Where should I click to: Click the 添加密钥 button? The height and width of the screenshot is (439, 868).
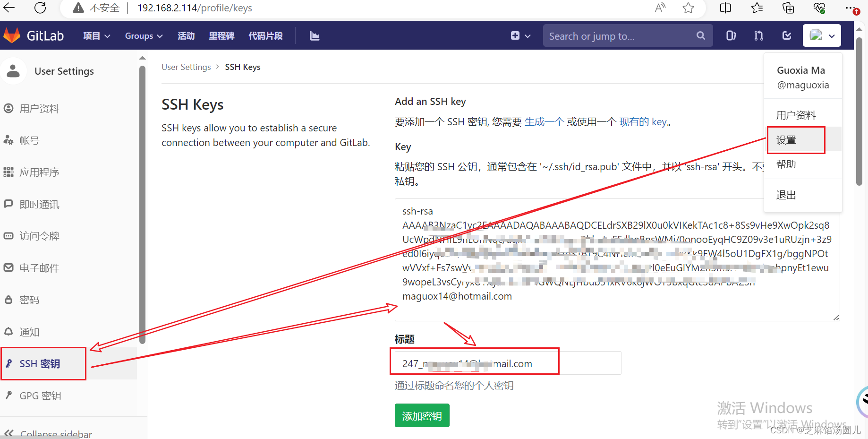(422, 415)
